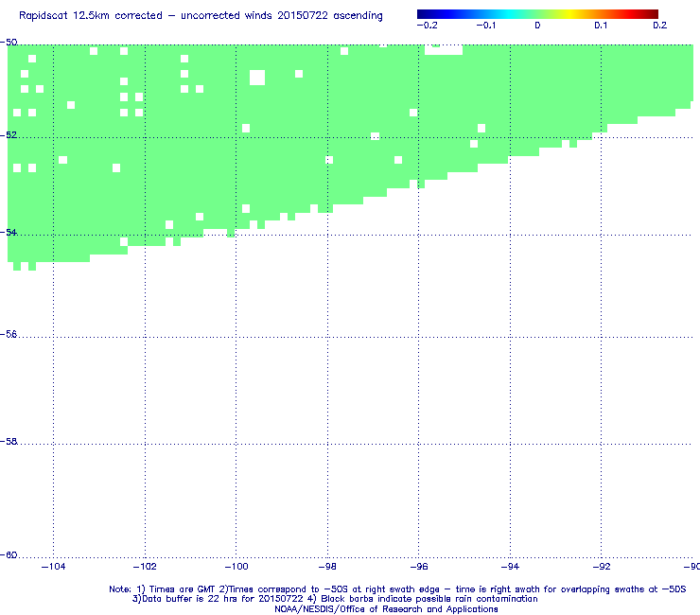Screen dimensions: 700x615
Task: Click the '0.1' colorbar label
Action: coord(601,26)
